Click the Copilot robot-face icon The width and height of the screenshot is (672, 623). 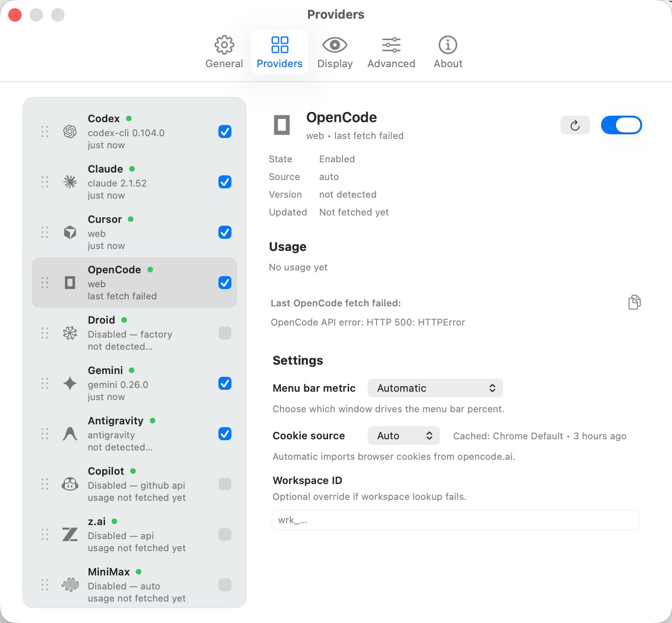70,484
